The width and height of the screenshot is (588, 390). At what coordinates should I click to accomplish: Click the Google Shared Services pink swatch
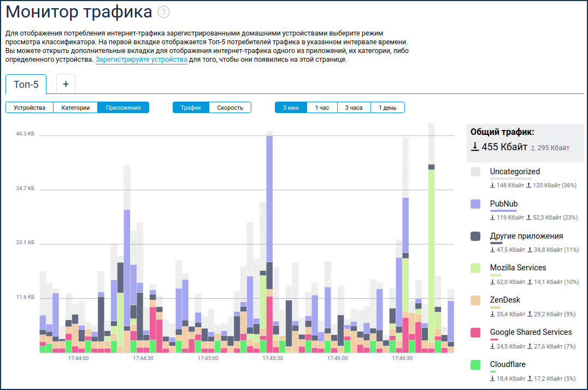click(x=475, y=332)
